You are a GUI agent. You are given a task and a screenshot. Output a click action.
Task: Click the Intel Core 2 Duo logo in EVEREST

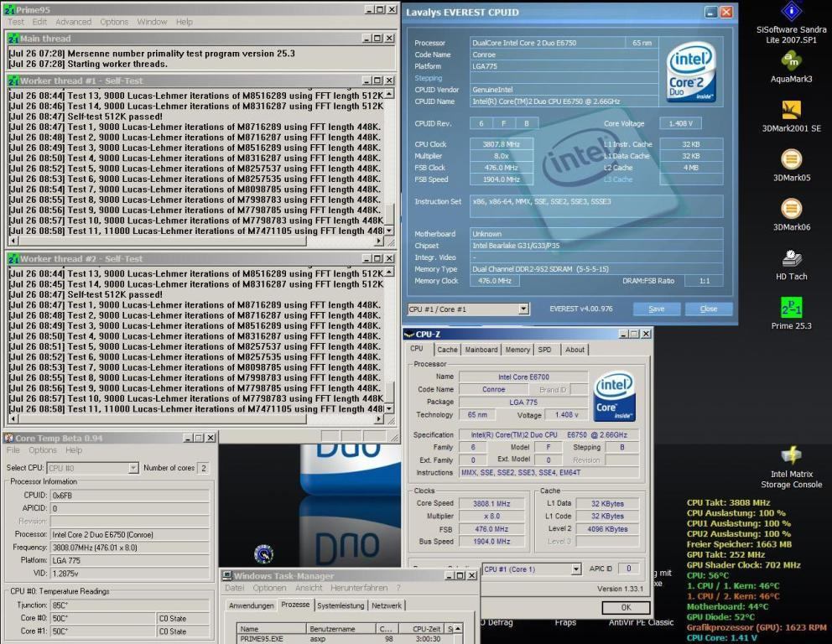click(x=691, y=72)
